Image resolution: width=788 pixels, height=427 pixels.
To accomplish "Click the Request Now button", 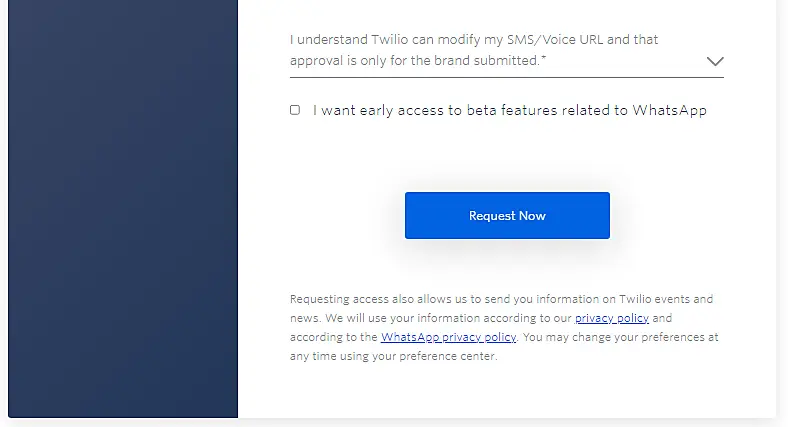I will (x=507, y=216).
